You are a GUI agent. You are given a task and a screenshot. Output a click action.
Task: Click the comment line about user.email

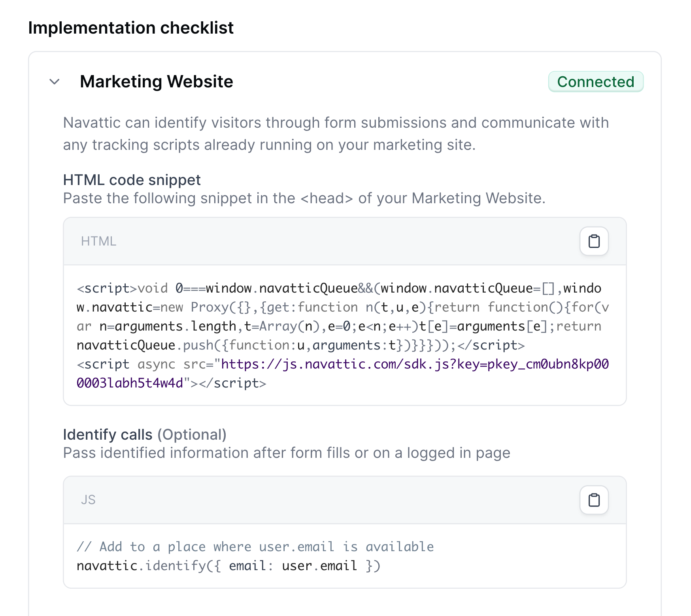point(255,547)
